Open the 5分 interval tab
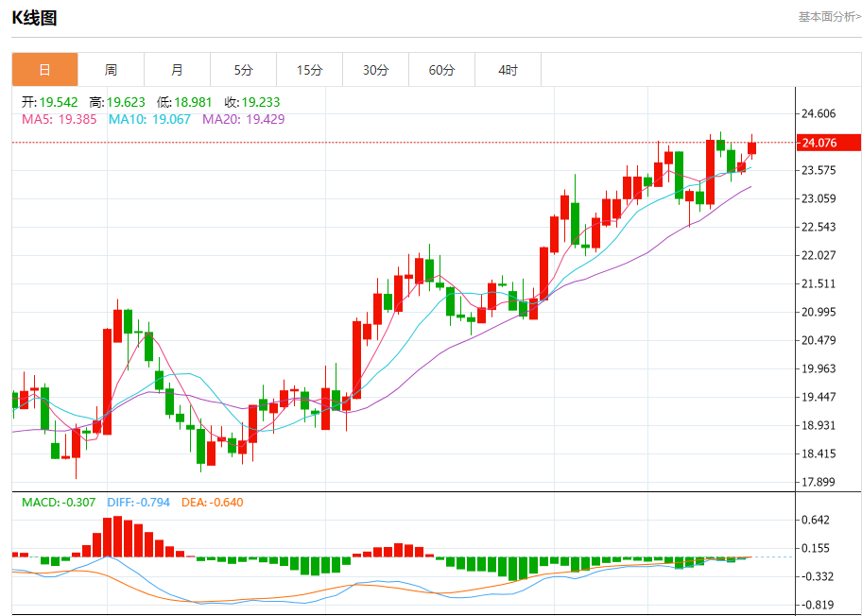The image size is (862, 616). coord(244,70)
